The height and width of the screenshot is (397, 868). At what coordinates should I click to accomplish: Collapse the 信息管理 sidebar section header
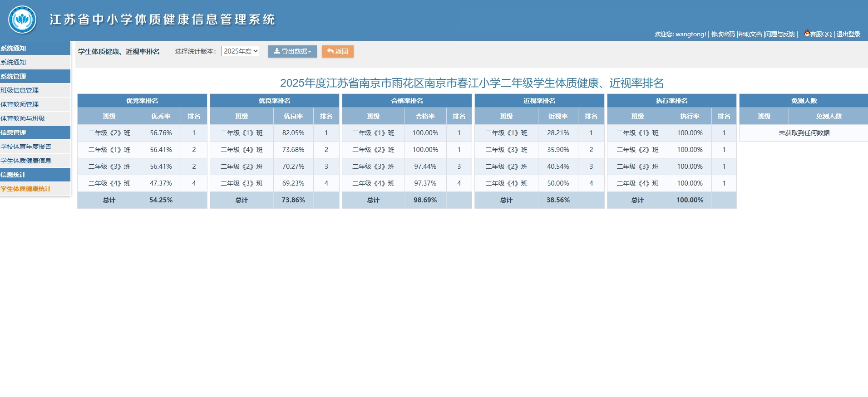14,132
